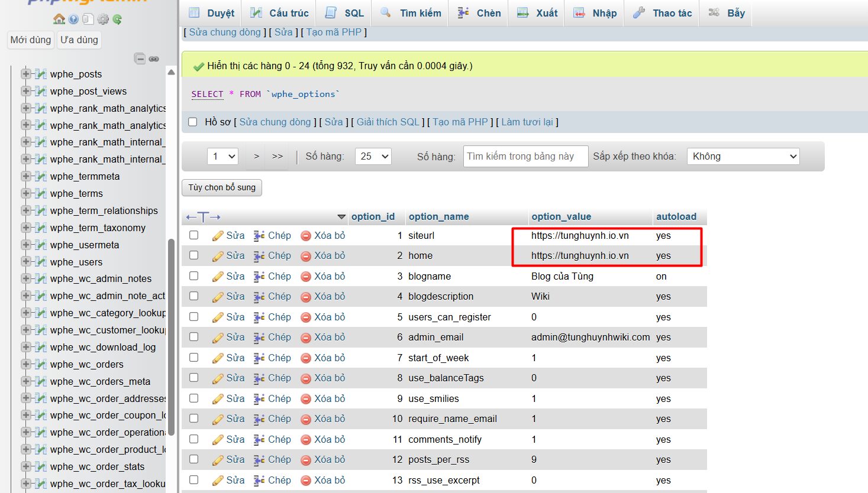
Task: Go to phpMyAdmin home via house icon
Action: [x=59, y=19]
